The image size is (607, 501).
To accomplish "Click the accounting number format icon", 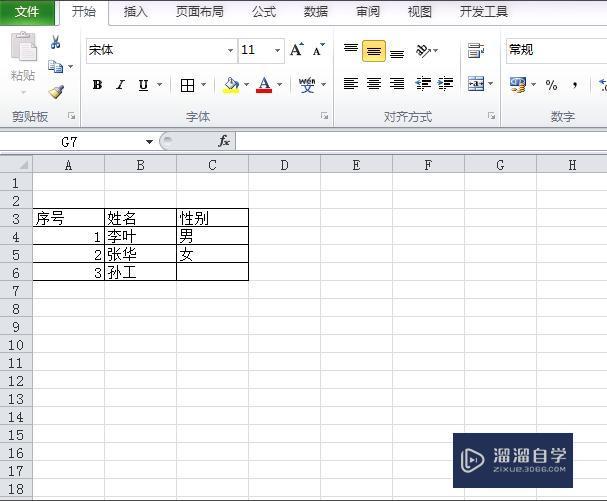I will 518,85.
